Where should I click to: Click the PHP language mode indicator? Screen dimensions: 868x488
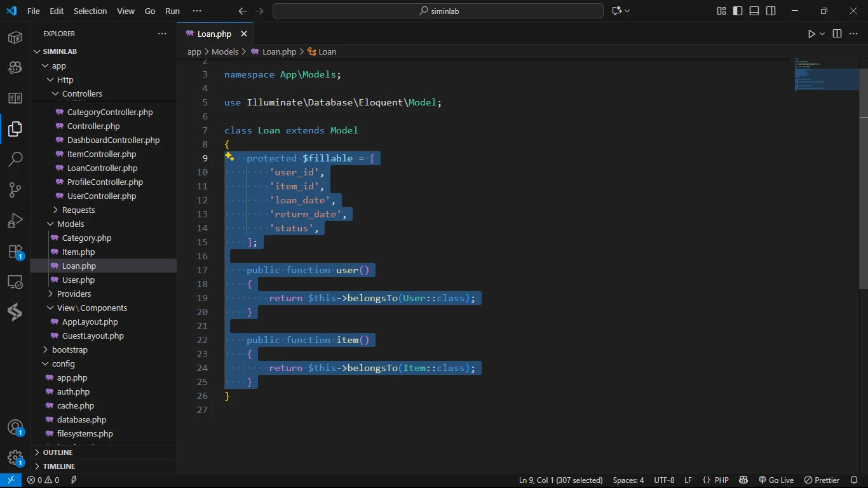pos(721,480)
